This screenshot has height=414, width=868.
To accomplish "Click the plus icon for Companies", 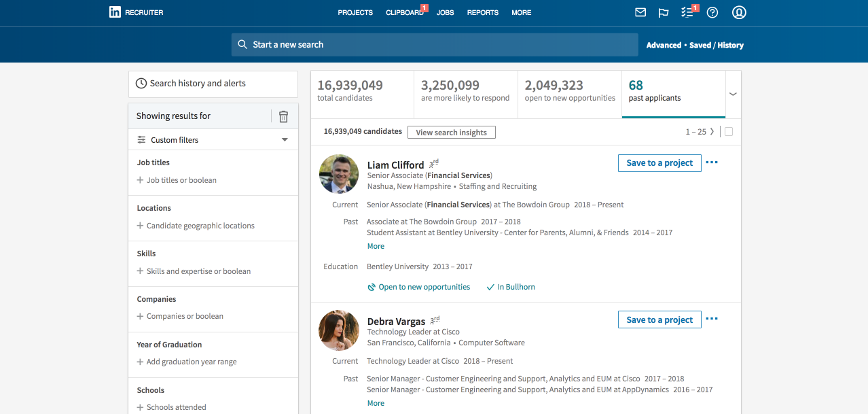I will click(140, 316).
